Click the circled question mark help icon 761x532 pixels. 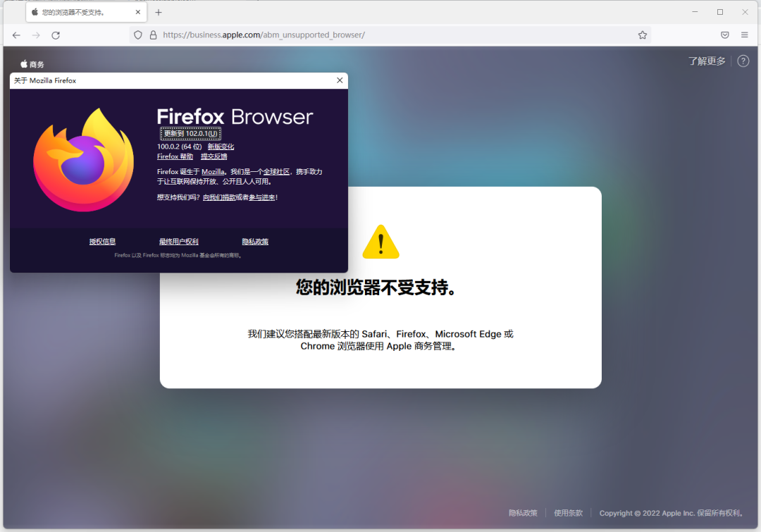(x=743, y=61)
